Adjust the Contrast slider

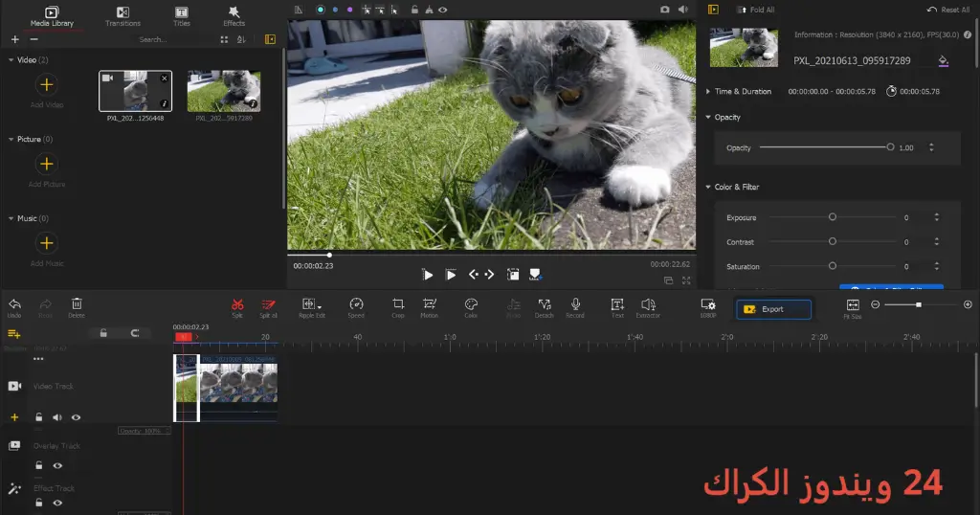[x=833, y=241]
